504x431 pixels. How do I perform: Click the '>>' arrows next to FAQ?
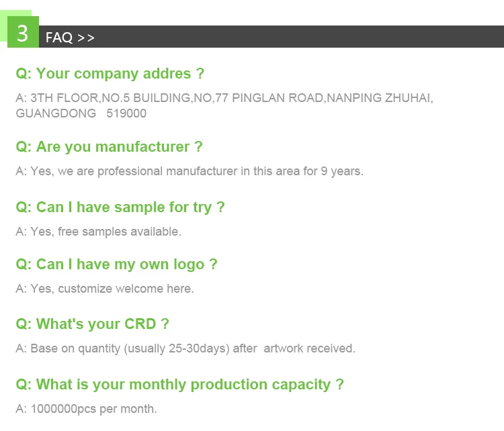pos(86,38)
